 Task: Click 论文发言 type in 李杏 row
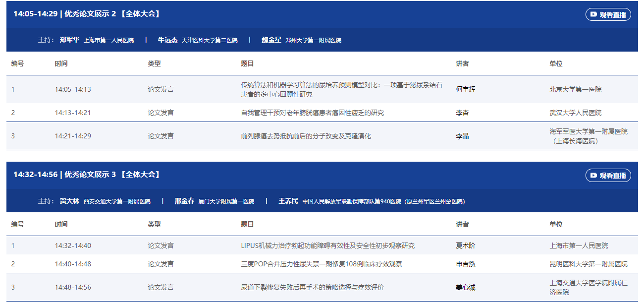161,113
